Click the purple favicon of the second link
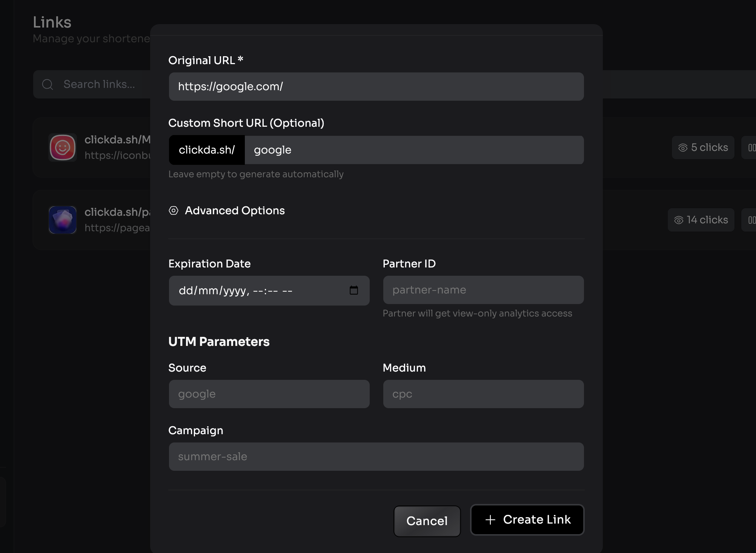Viewport: 756px width, 553px height. (x=63, y=220)
